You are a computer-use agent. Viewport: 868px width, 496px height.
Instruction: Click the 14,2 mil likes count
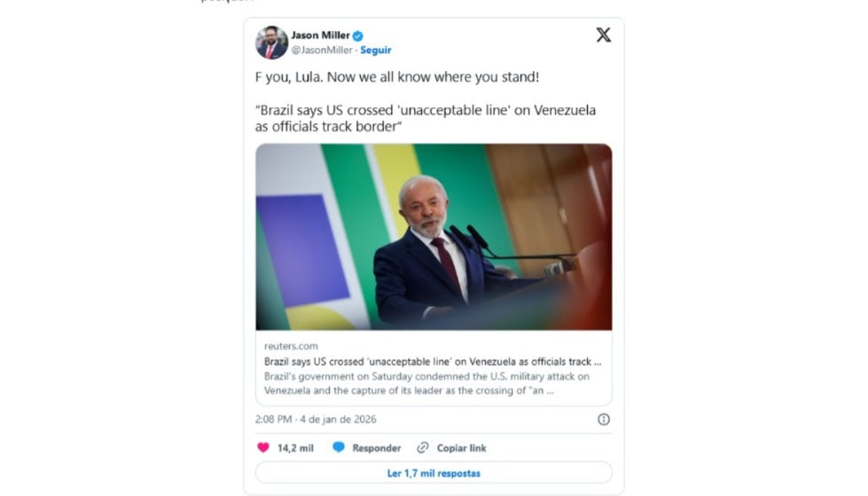pos(295,448)
